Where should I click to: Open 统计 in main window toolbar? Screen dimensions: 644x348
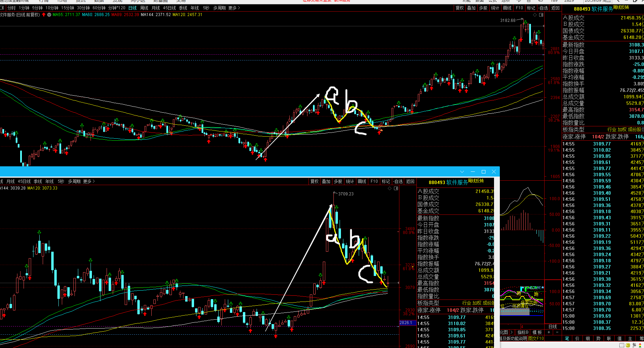tap(495, 8)
